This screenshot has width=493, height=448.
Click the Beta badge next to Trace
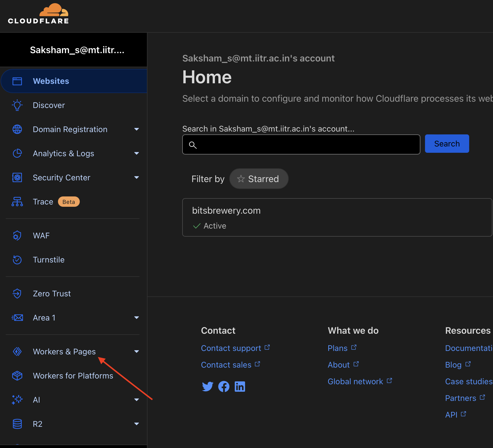(69, 202)
